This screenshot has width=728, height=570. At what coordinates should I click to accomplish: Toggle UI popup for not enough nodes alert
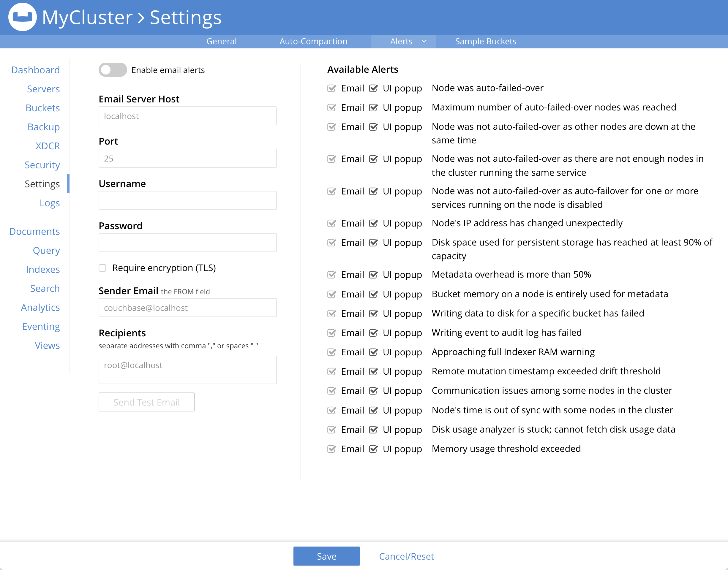click(x=374, y=159)
